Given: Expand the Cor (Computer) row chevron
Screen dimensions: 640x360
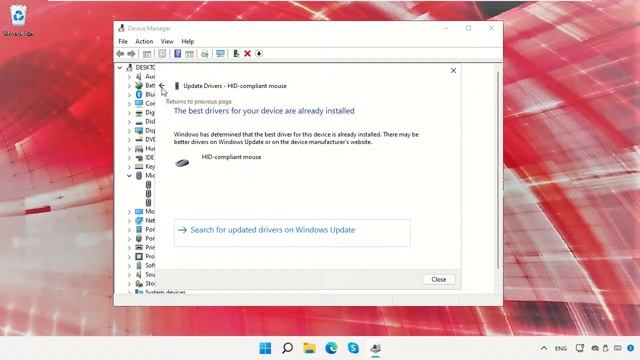Looking at the screenshot, I should [x=129, y=103].
